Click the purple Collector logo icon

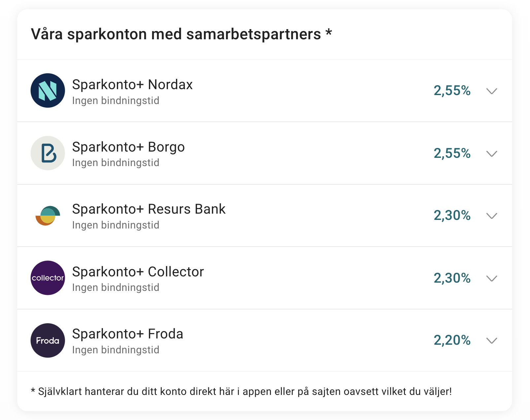point(48,278)
